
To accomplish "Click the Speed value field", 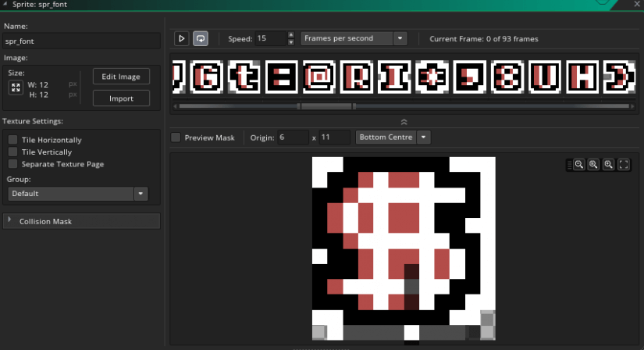I will [x=270, y=38].
